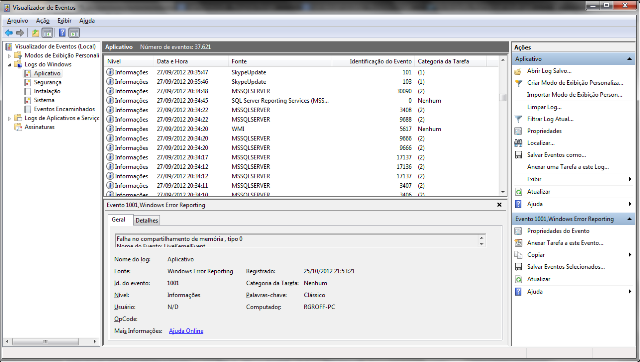
Task: Click the Localizar binoculars icon
Action: click(x=518, y=143)
